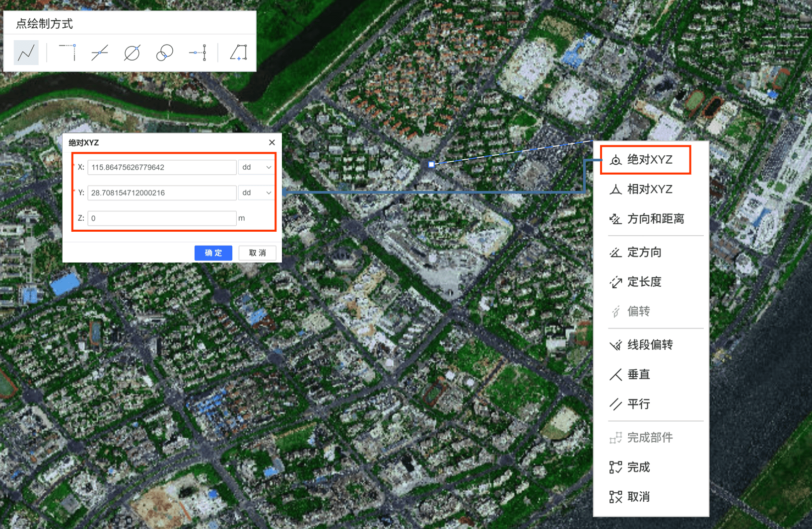The width and height of the screenshot is (812, 529).
Task: Select the polyline draw mode icon
Action: (x=26, y=53)
